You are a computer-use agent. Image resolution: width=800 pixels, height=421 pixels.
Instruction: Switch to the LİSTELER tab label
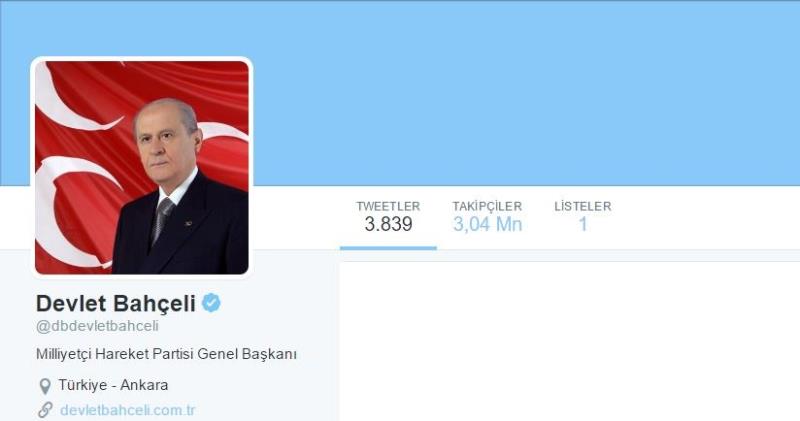[583, 206]
